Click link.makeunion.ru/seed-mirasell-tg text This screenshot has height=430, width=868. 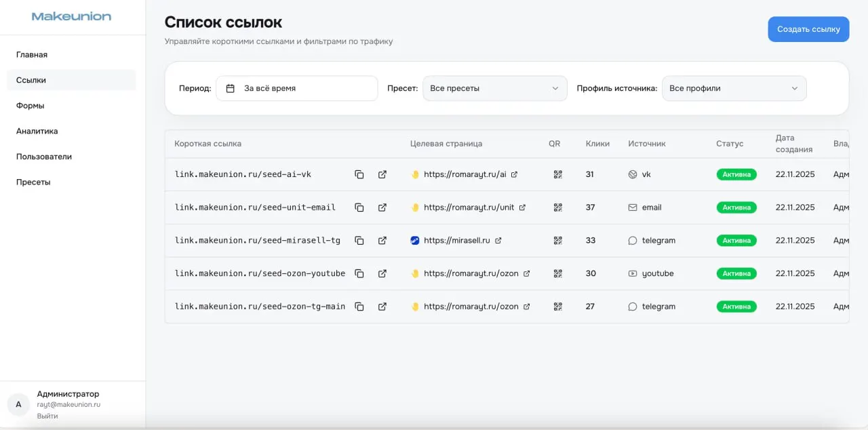click(x=258, y=241)
